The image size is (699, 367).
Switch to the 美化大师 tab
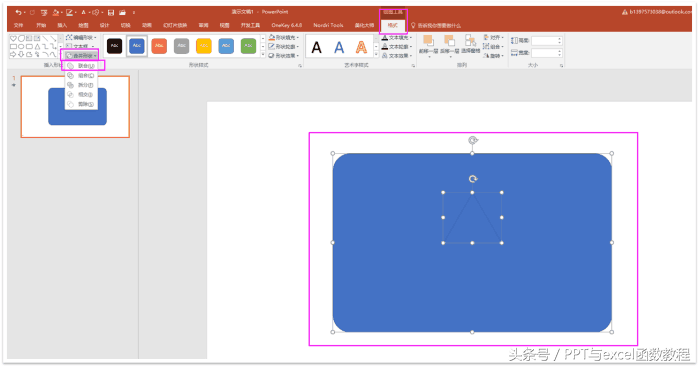click(x=364, y=25)
